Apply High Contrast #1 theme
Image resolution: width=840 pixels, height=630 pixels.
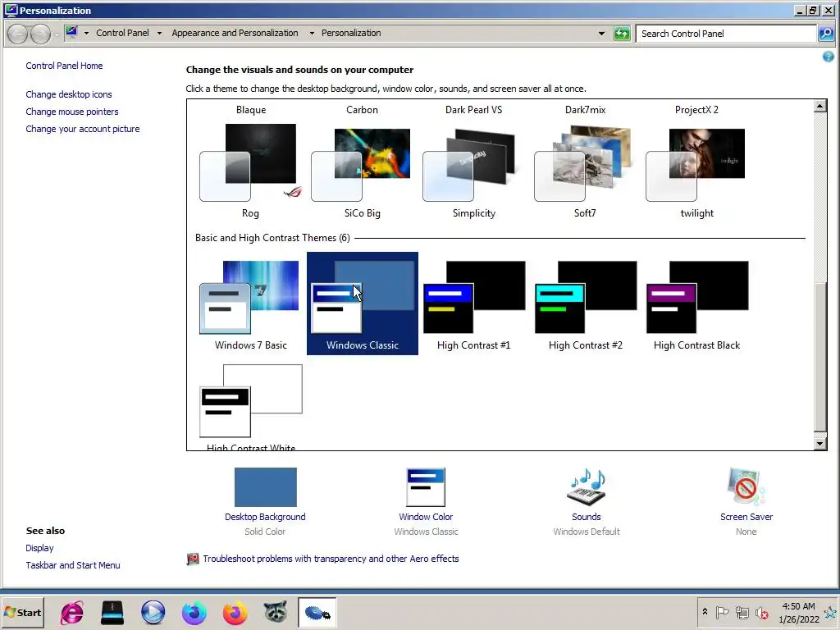pyautogui.click(x=473, y=304)
